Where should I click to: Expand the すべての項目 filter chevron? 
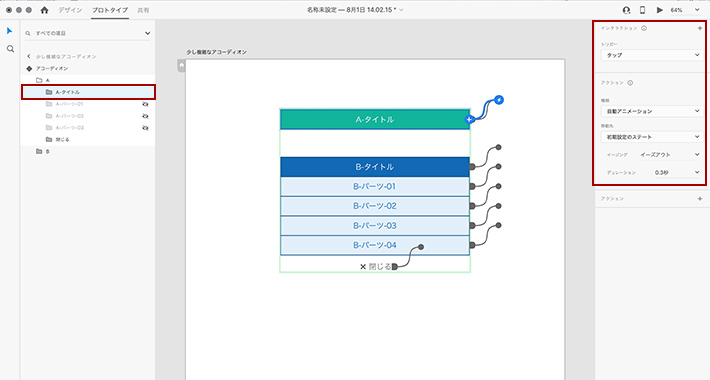click(147, 34)
